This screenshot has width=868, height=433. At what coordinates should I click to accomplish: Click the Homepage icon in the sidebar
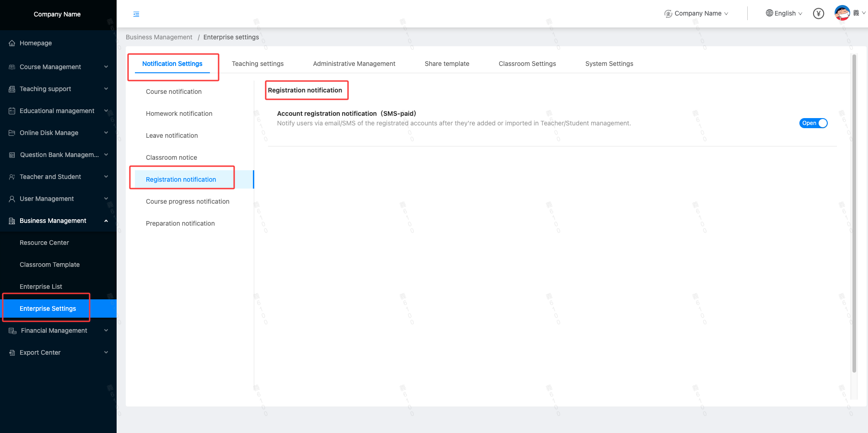pyautogui.click(x=11, y=43)
